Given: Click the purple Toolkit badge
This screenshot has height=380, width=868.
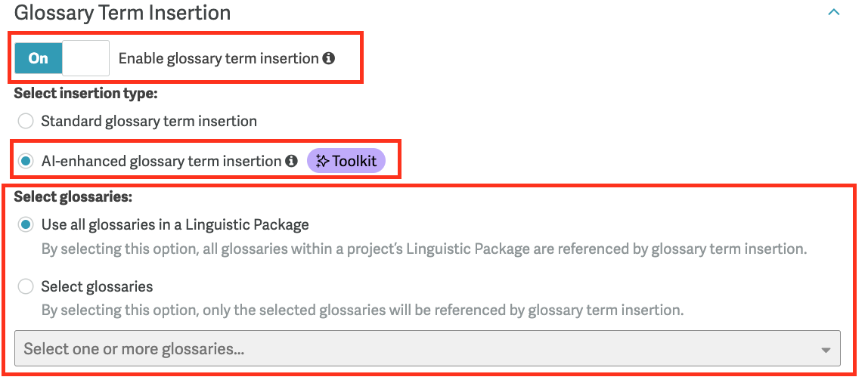Looking at the screenshot, I should 346,161.
